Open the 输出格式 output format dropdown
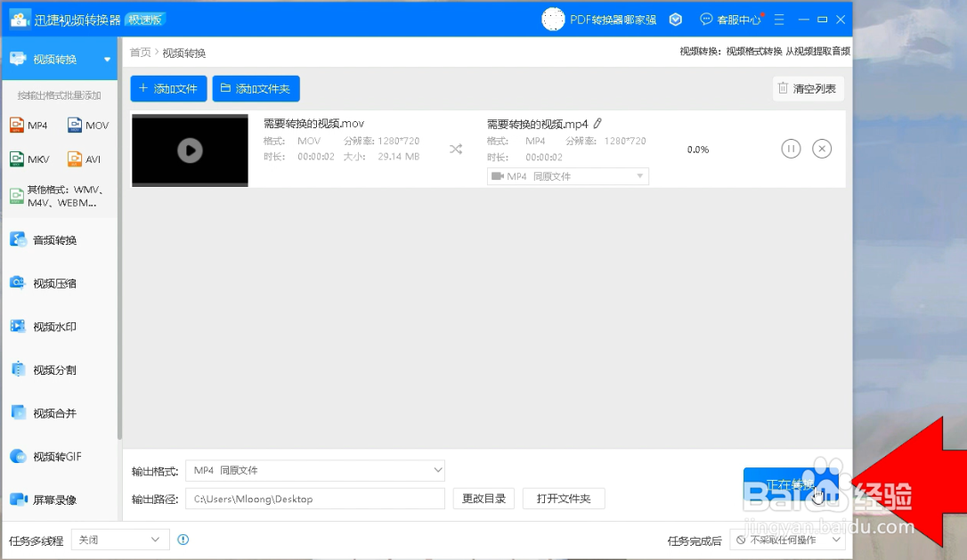The width and height of the screenshot is (967, 560). point(314,470)
